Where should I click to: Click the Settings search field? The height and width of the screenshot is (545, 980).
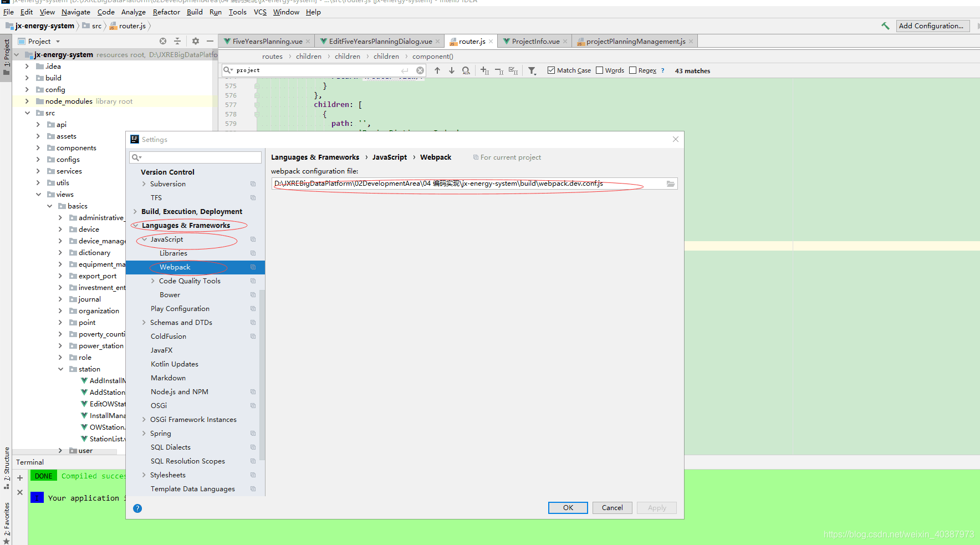point(195,157)
